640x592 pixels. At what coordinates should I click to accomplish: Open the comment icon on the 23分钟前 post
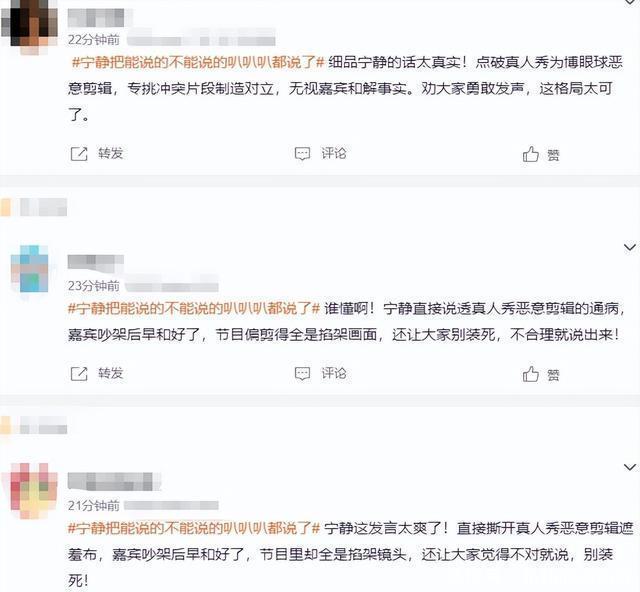(302, 374)
